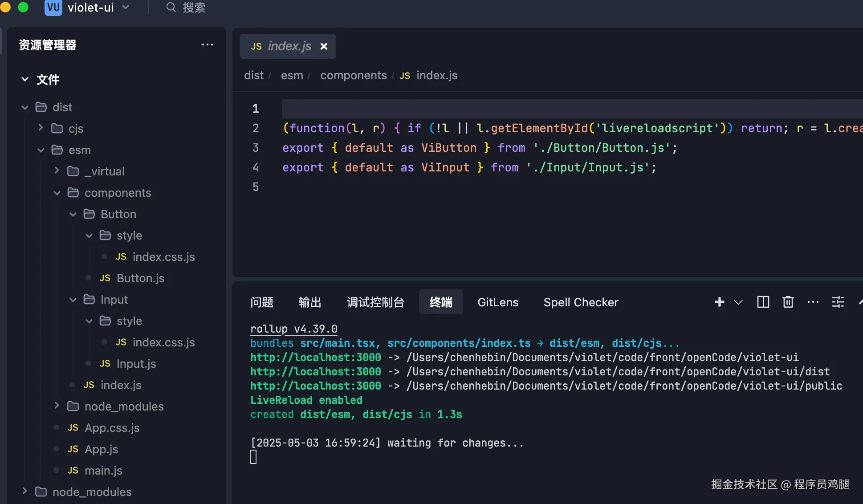Viewport: 863px width, 504px height.
Task: Click the search magnifier icon
Action: (x=171, y=8)
